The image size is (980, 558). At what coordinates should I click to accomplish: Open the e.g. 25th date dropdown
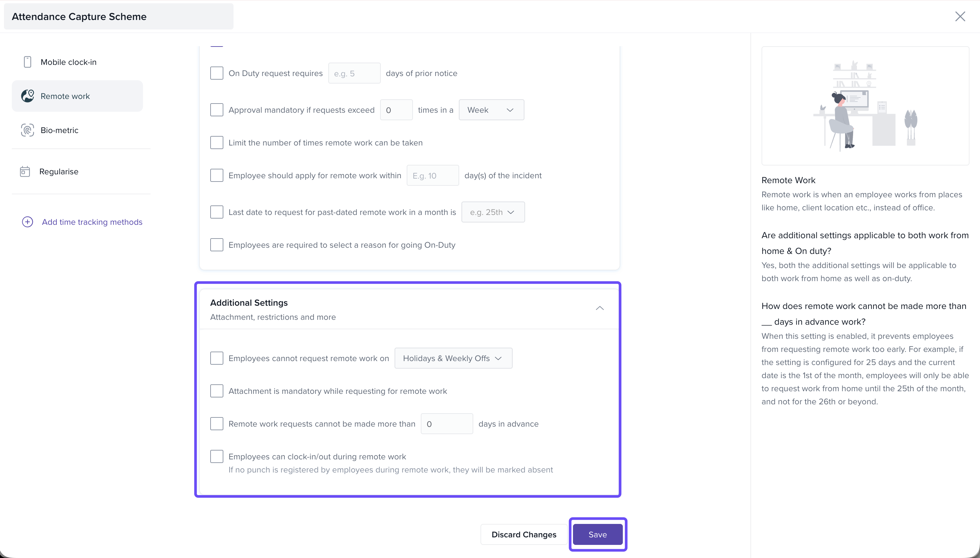(x=493, y=212)
